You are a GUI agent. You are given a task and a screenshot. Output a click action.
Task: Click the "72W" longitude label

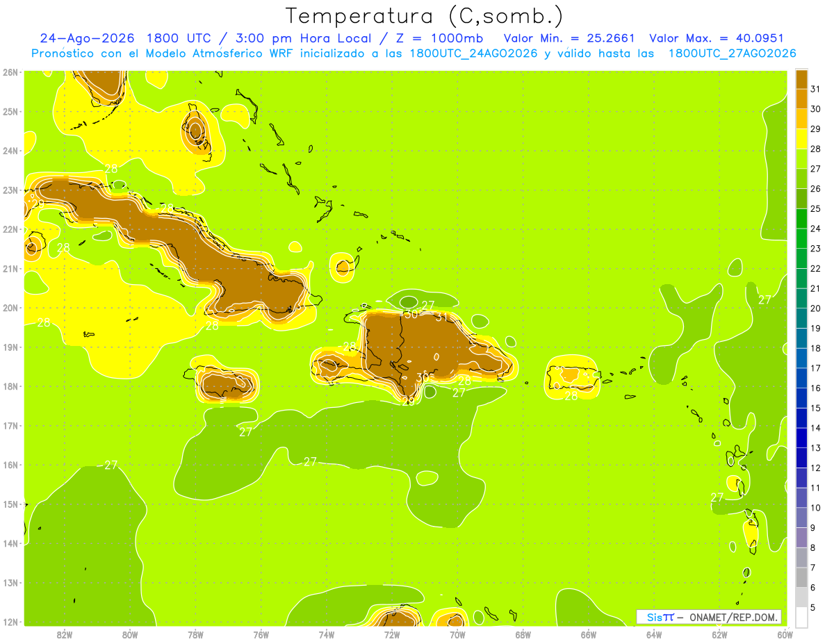point(392,634)
